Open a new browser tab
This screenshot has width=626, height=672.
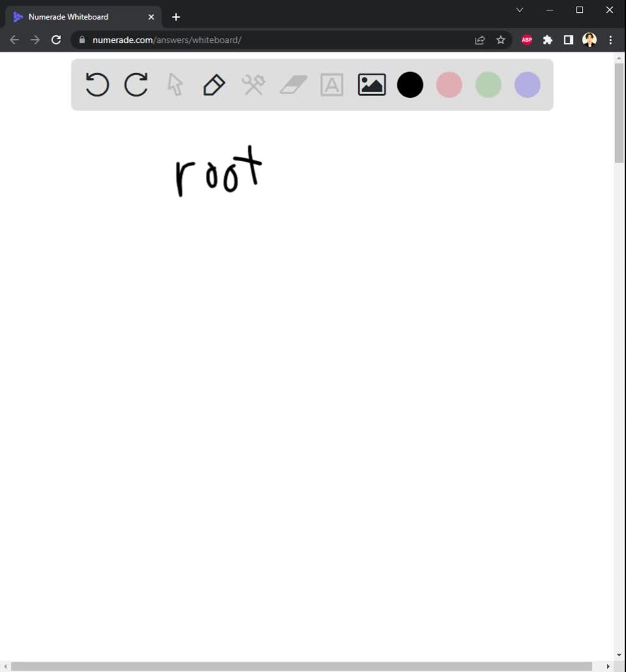click(x=176, y=16)
